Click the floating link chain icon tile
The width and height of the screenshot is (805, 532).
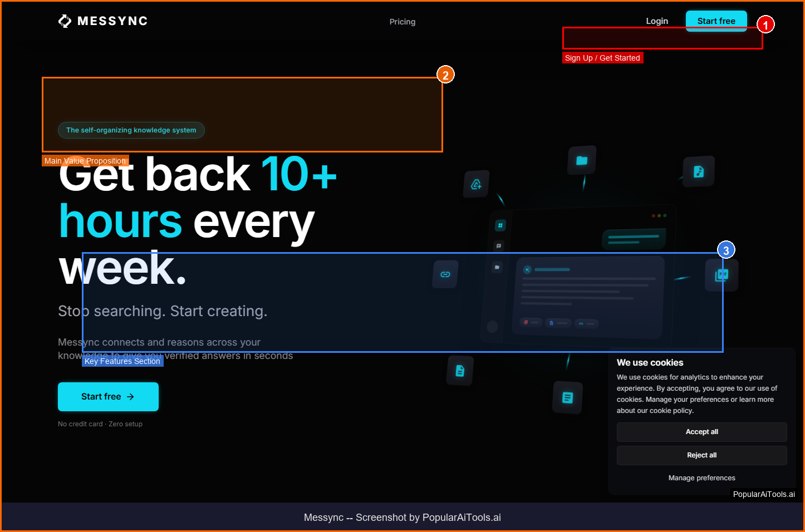click(445, 274)
